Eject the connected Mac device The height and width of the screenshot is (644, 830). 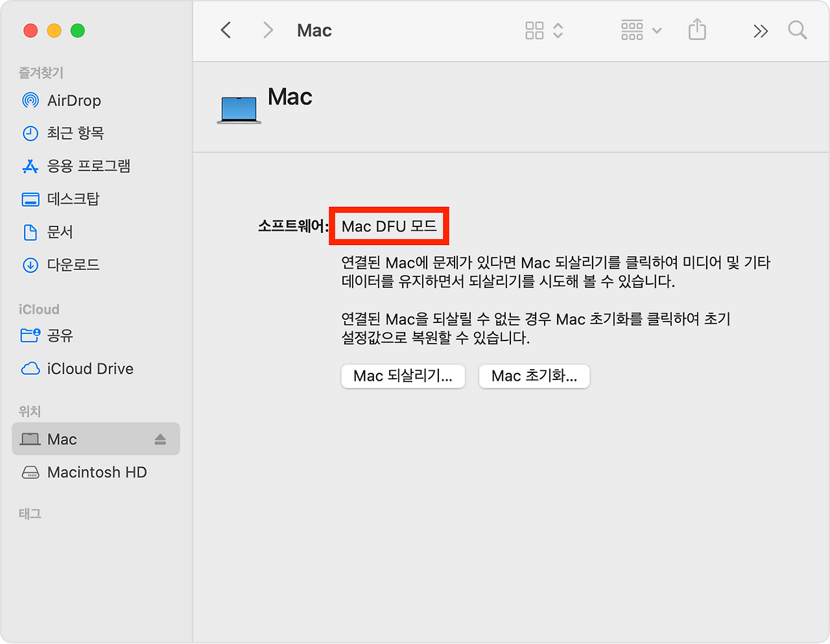click(x=160, y=440)
